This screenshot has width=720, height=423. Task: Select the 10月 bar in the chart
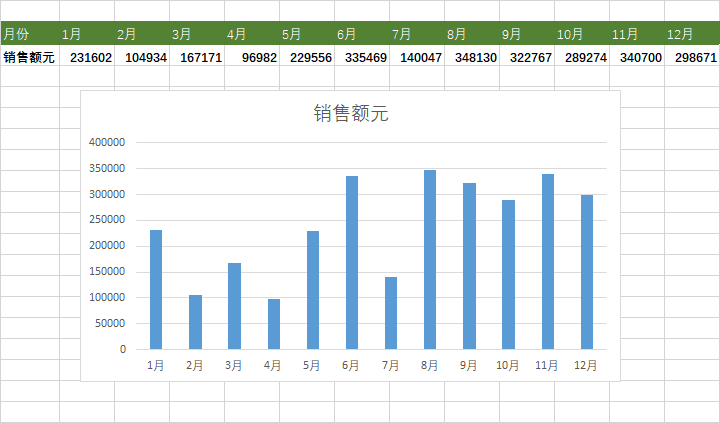point(508,274)
